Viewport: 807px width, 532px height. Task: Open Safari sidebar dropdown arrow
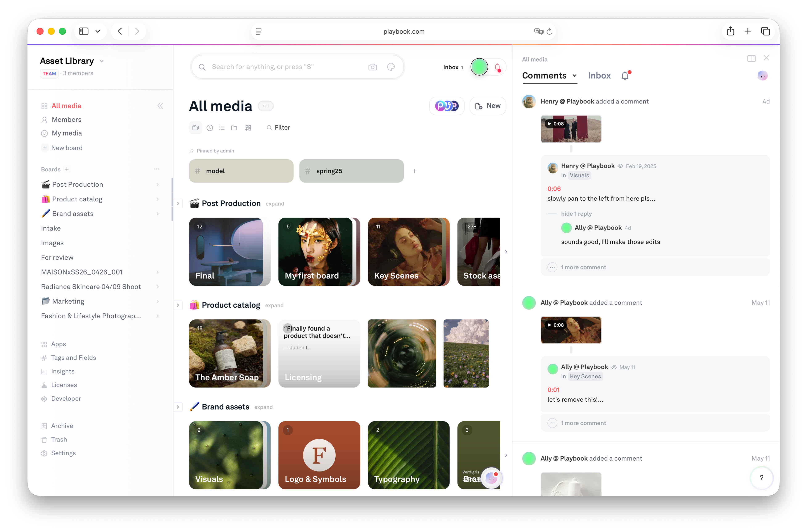(98, 31)
